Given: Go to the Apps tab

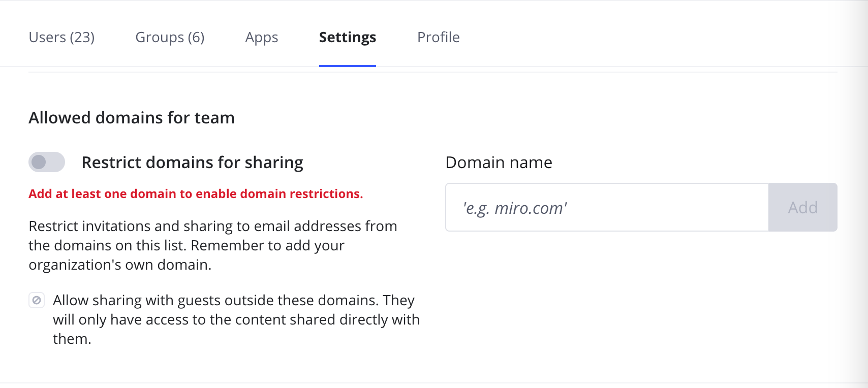Looking at the screenshot, I should pos(261,38).
